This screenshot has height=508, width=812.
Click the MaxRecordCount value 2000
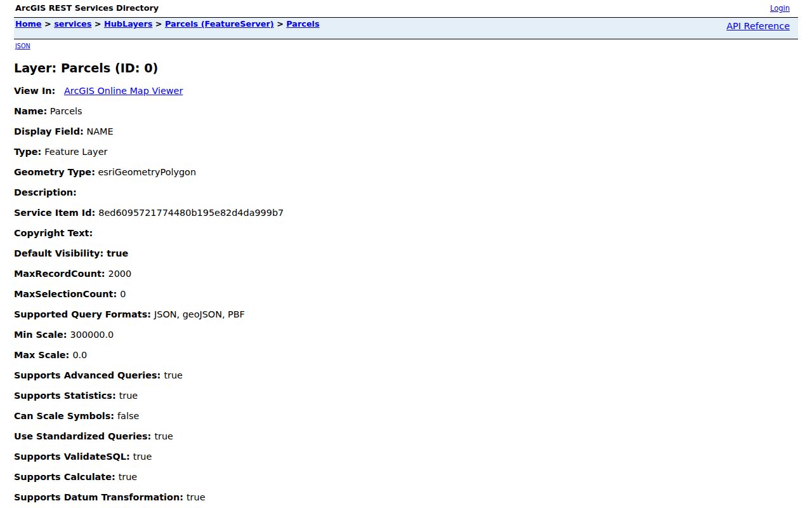120,274
